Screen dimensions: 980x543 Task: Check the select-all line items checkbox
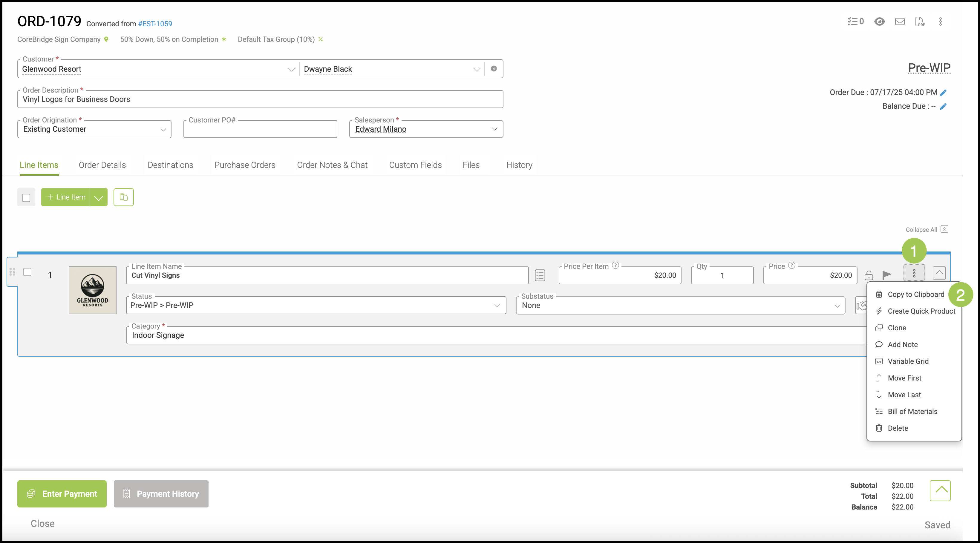coord(26,197)
